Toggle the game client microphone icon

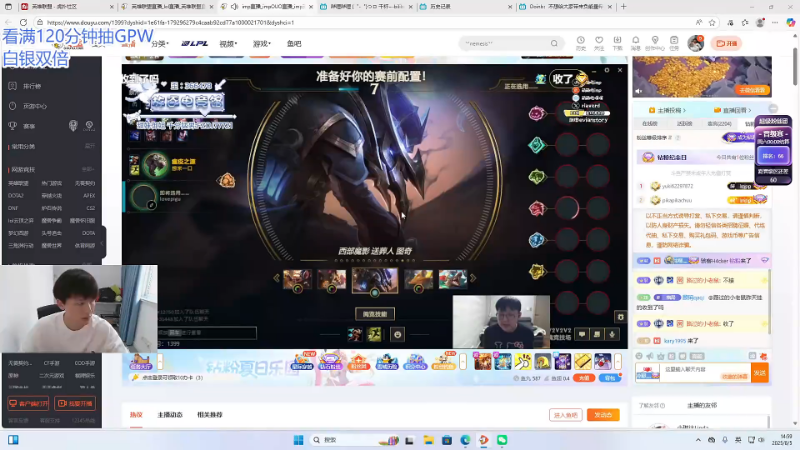[612, 334]
